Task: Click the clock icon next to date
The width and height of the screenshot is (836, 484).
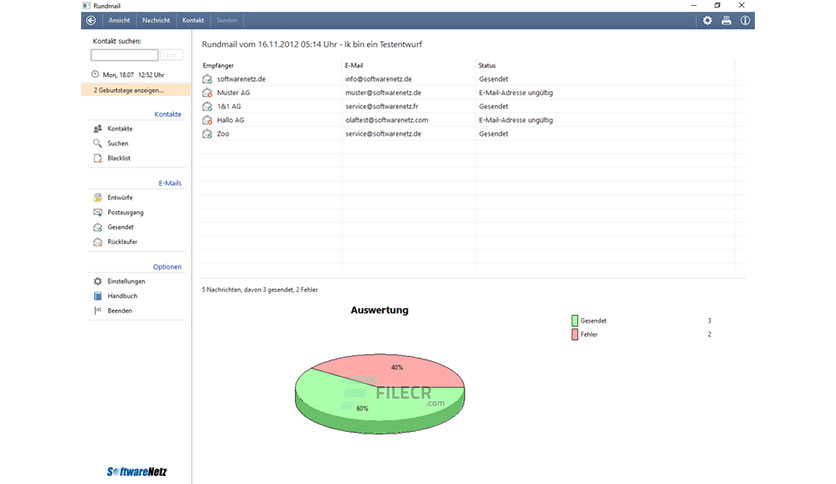Action: coord(95,75)
